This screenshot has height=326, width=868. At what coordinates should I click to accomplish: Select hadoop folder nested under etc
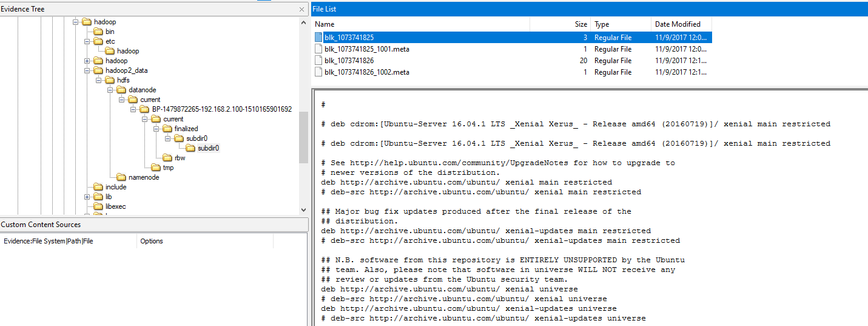[128, 51]
